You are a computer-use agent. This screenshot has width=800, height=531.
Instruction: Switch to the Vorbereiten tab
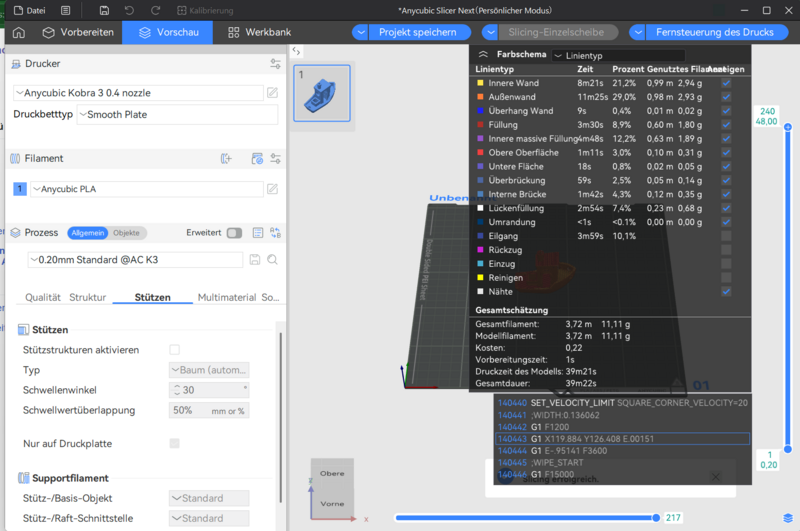point(78,32)
